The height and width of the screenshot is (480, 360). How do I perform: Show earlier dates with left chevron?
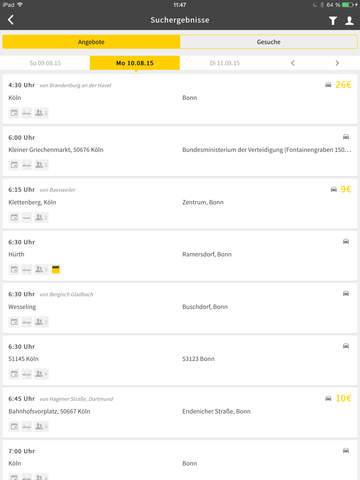[x=293, y=63]
